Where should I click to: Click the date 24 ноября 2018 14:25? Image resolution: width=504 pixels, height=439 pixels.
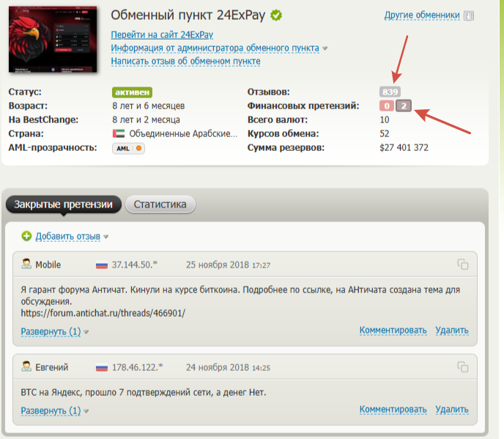tap(229, 367)
